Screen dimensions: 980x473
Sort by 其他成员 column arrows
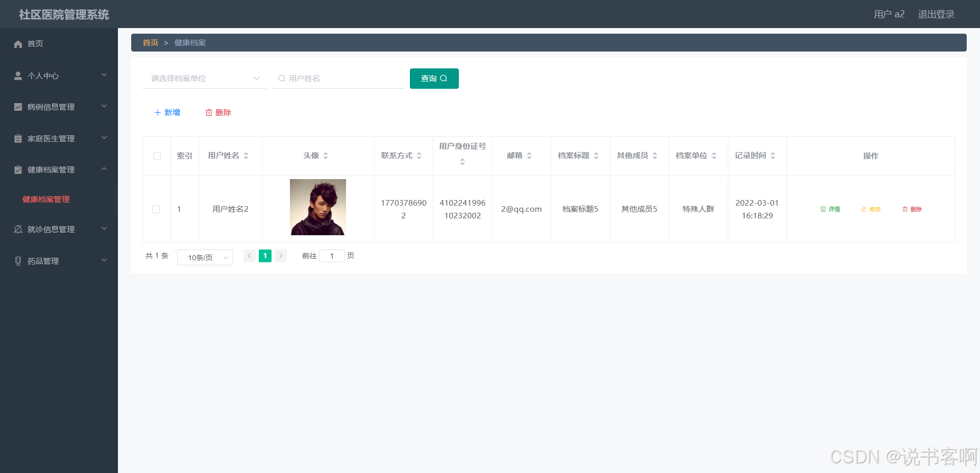655,156
